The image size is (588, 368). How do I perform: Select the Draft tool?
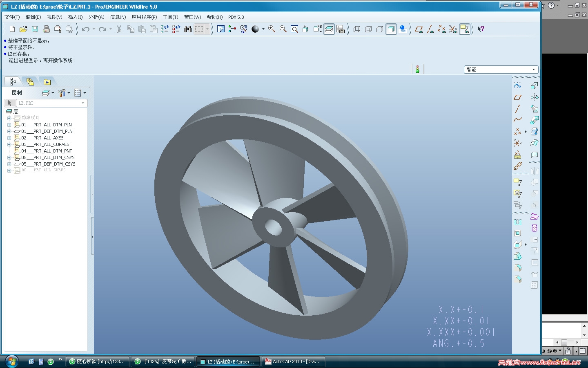click(x=518, y=256)
